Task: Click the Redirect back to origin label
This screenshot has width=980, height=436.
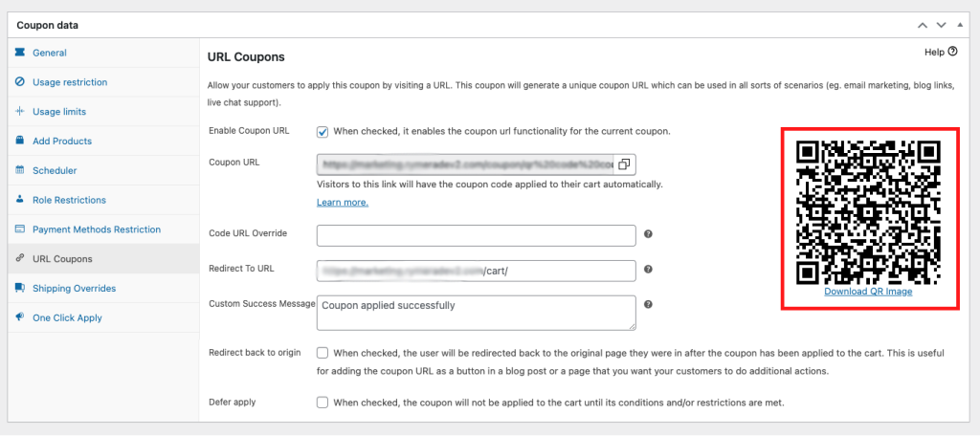Action: [x=255, y=352]
